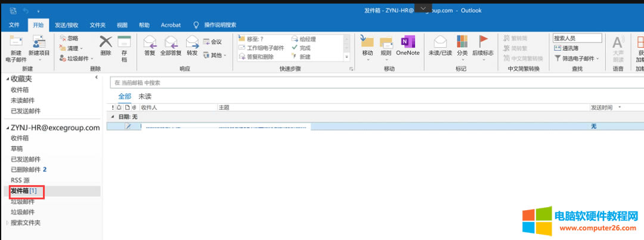
Task: Toggle 未读/已读 (Unread/Read) status
Action: point(440,45)
